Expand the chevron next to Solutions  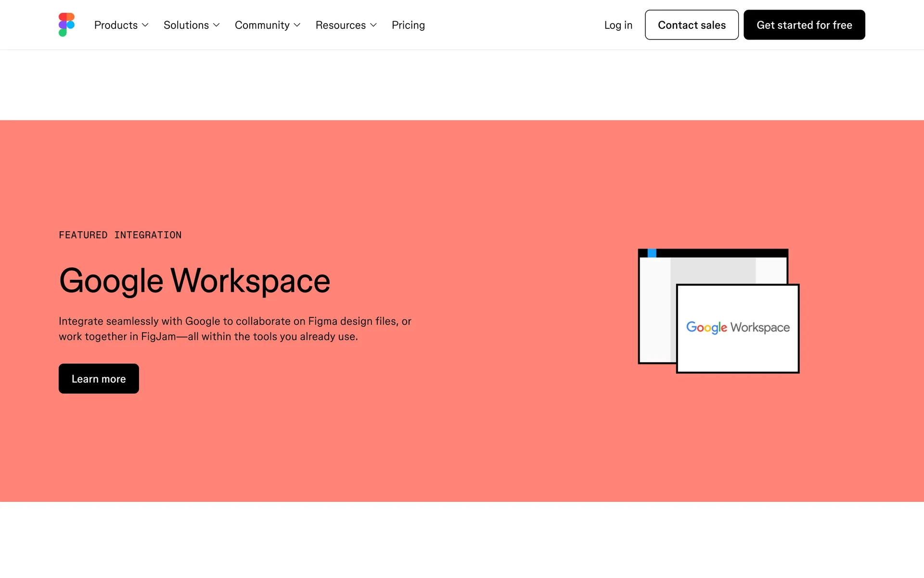click(x=217, y=25)
